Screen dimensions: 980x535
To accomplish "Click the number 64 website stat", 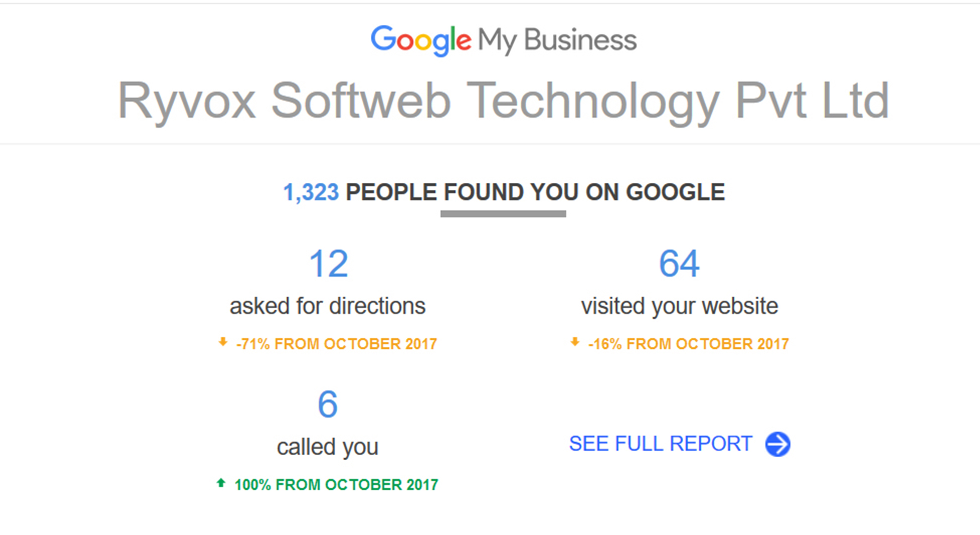I will click(679, 264).
